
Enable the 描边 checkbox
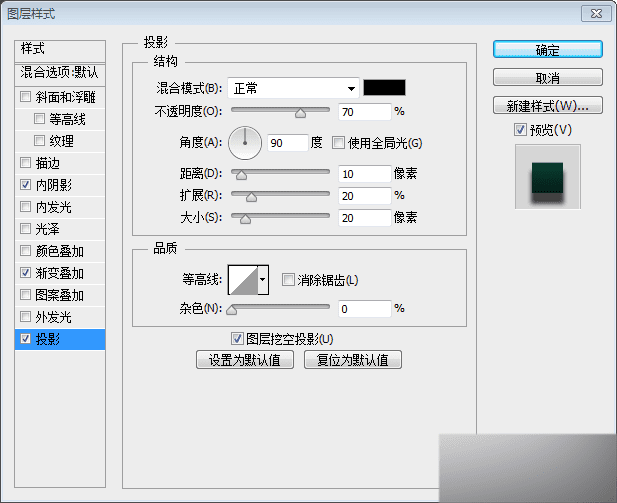coord(26,163)
